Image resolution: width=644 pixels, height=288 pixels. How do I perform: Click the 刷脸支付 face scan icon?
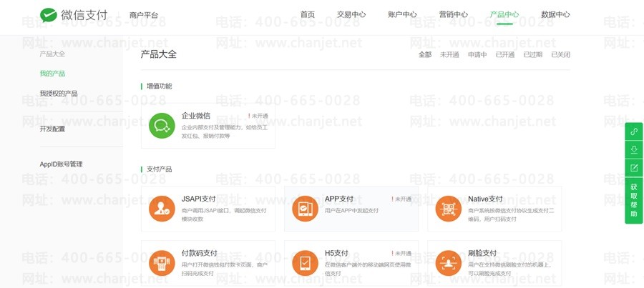point(449,263)
